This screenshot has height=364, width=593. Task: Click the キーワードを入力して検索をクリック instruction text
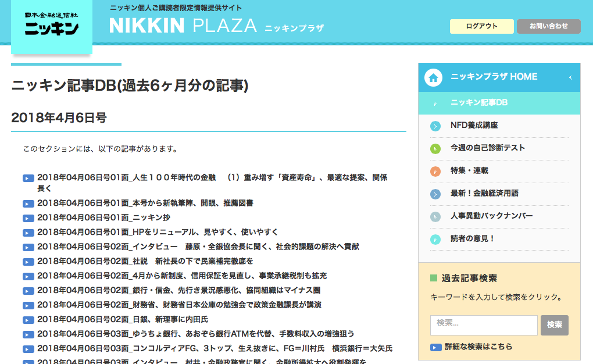point(496,297)
